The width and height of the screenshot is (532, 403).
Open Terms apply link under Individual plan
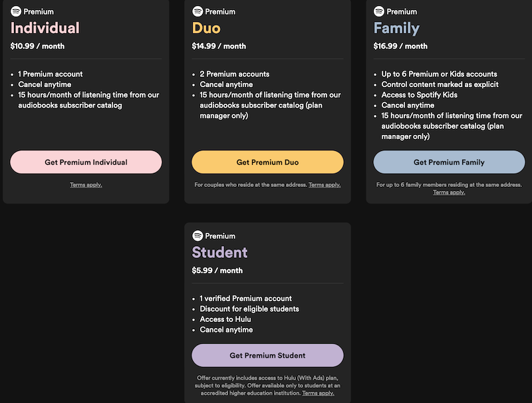86,184
